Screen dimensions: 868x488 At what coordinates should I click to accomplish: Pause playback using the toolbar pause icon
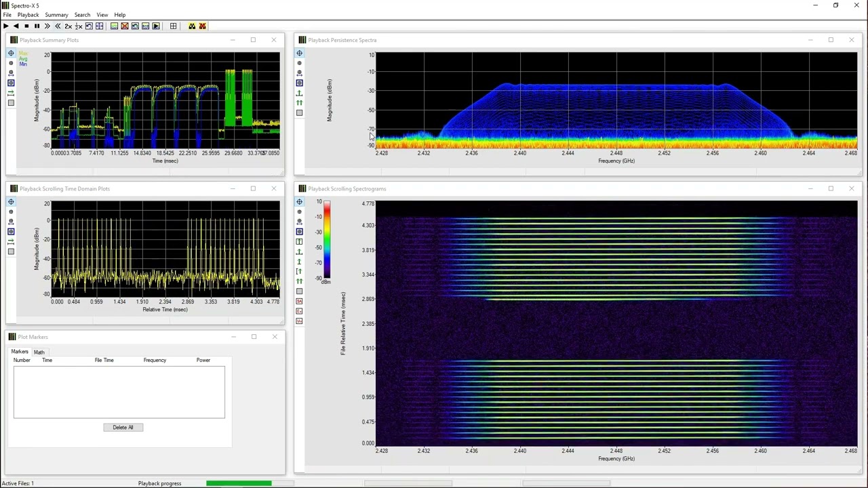[37, 26]
